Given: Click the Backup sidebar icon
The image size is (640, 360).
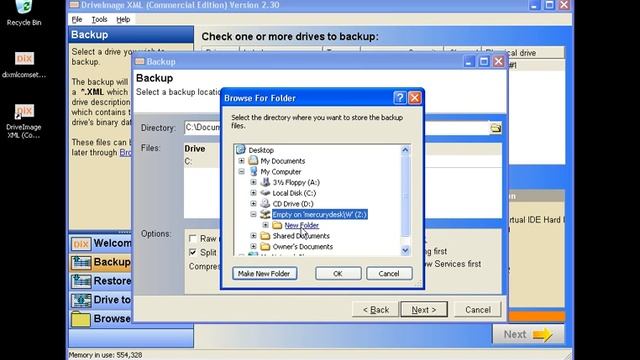Looking at the screenshot, I should click(81, 262).
